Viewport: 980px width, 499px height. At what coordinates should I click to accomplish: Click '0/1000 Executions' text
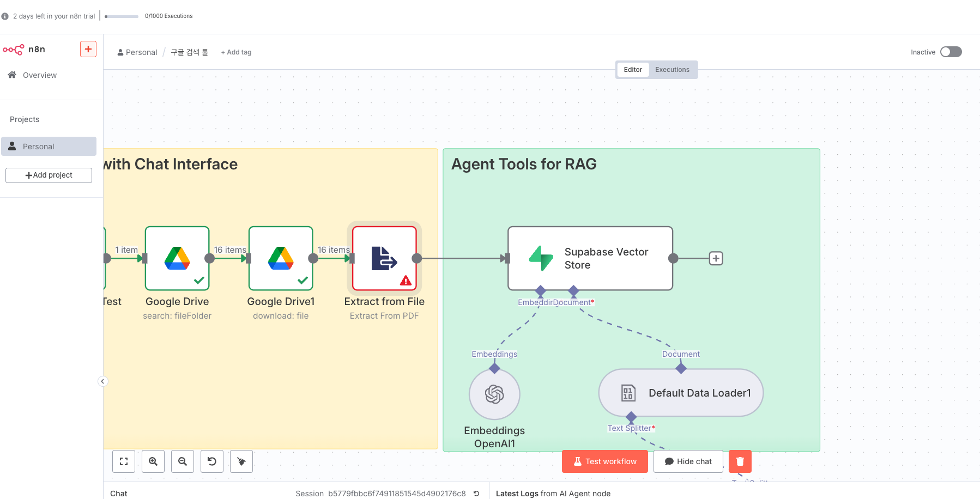point(169,16)
